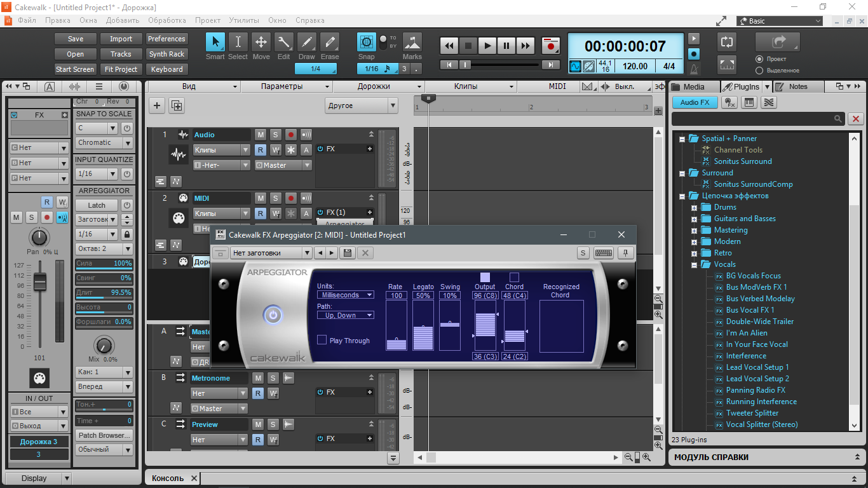The height and width of the screenshot is (488, 868).
Task: Open the Audio track Клипы dropdown
Action: [221, 150]
